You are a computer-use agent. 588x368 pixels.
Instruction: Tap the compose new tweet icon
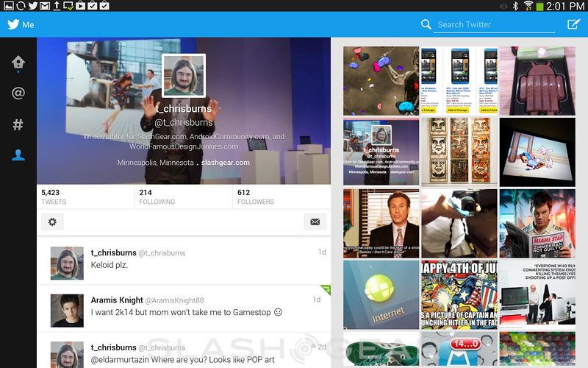[x=573, y=24]
